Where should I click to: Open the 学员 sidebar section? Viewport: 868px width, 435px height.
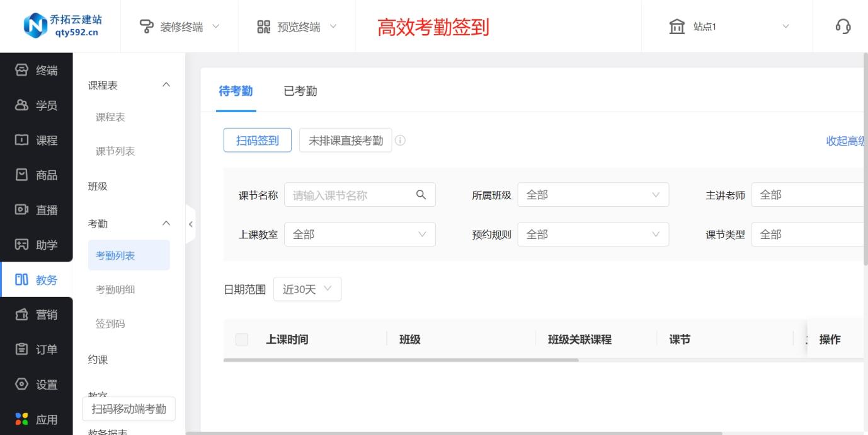37,105
